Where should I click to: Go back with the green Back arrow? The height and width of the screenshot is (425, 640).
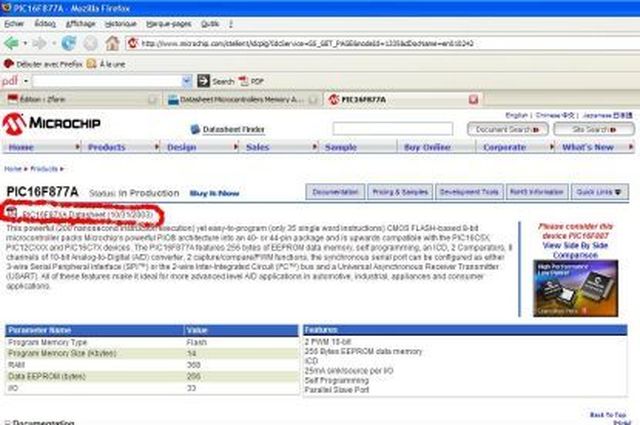(x=11, y=43)
